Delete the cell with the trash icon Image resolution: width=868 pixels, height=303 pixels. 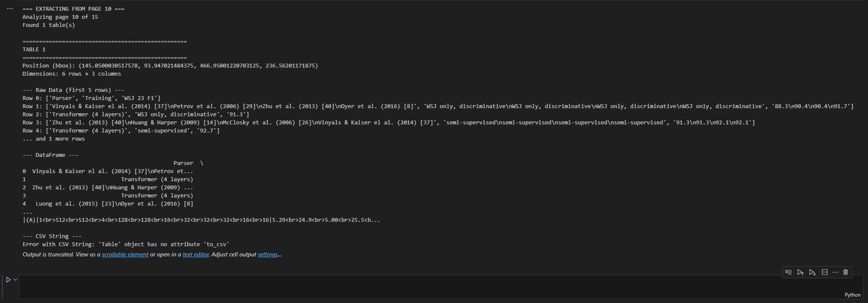pyautogui.click(x=846, y=272)
